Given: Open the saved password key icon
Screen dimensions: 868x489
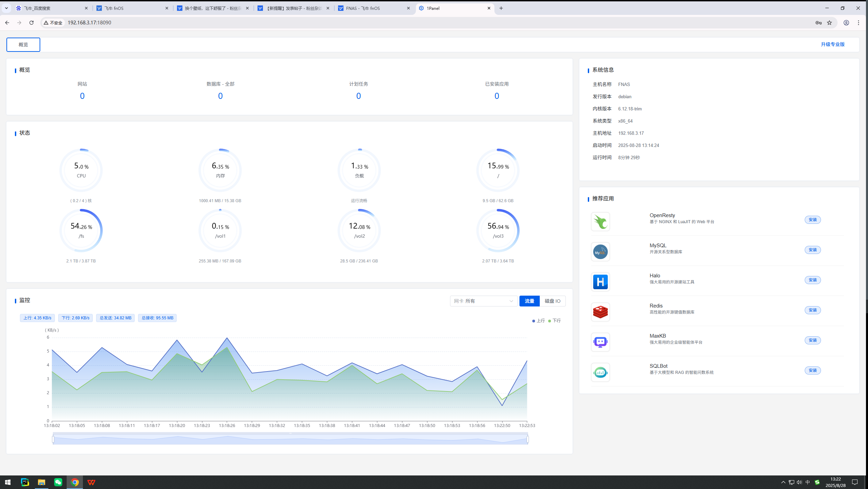Looking at the screenshot, I should [x=819, y=23].
